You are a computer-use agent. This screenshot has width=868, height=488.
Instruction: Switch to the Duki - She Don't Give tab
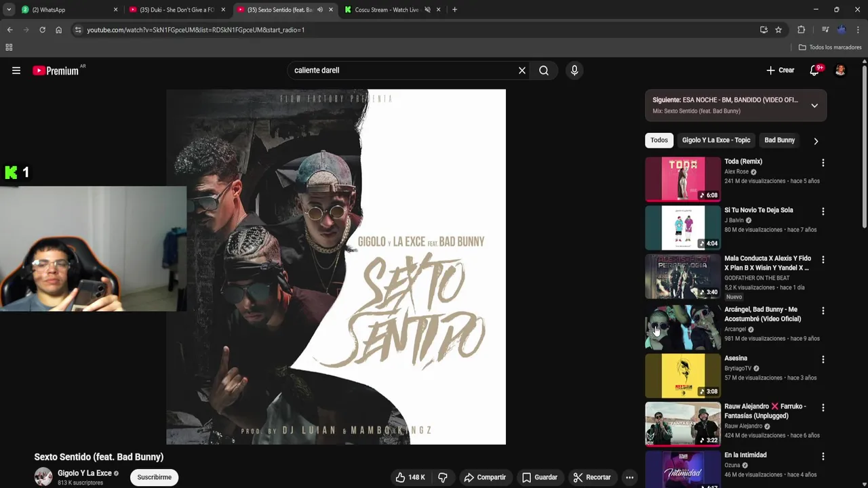[x=176, y=9]
